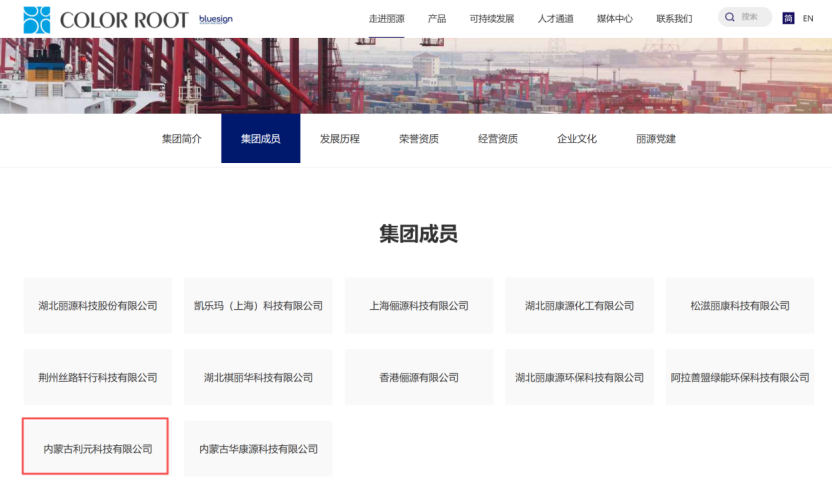Open the 可持续发展 menu
The image size is (832, 478).
pyautogui.click(x=491, y=18)
